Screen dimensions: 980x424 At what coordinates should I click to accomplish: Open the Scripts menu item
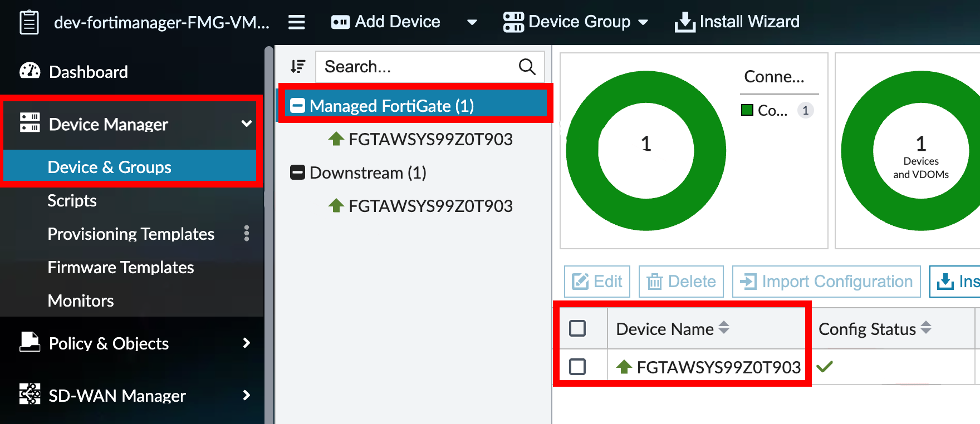tap(72, 200)
